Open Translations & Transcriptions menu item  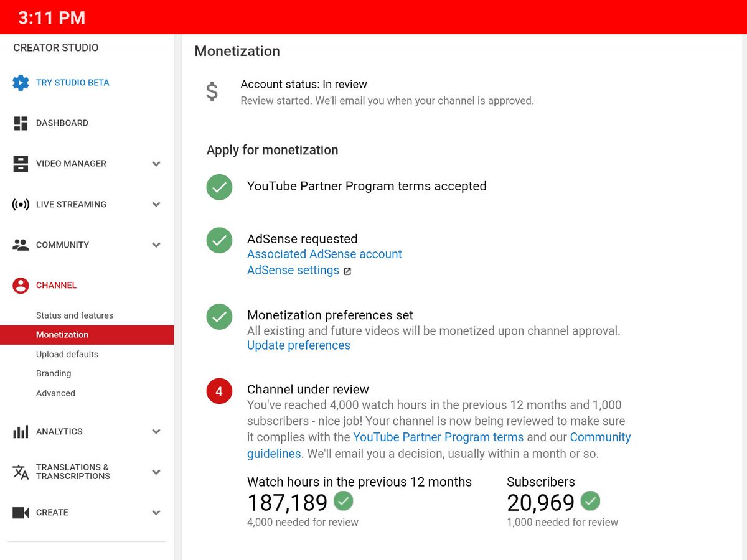point(73,472)
